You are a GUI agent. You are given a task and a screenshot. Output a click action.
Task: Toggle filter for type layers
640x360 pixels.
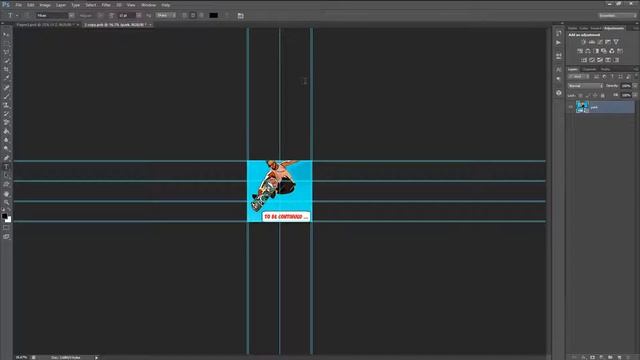coord(612,76)
